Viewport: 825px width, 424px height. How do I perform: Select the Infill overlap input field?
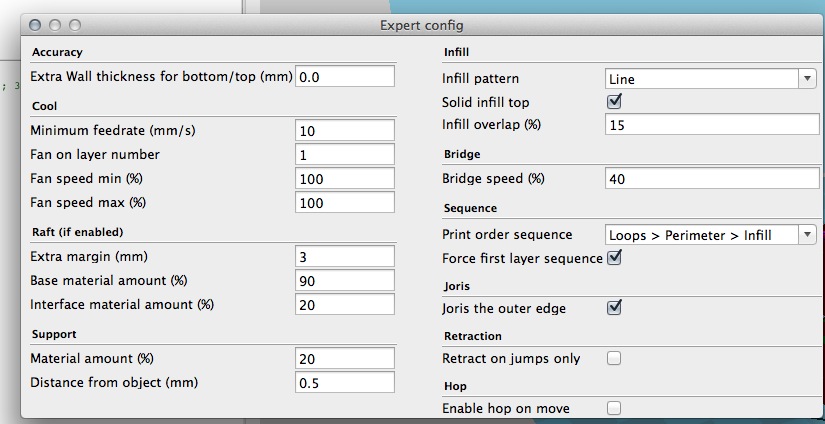710,125
